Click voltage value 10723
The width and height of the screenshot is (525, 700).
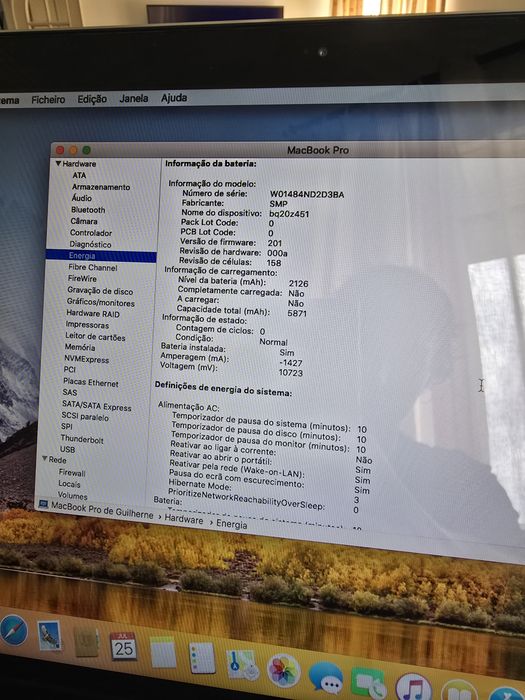click(x=291, y=373)
